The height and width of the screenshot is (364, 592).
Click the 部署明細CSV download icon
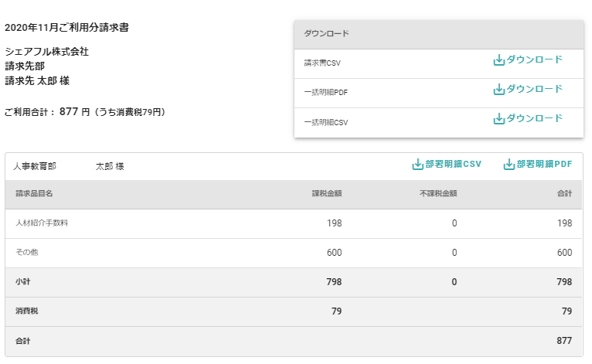coord(417,165)
